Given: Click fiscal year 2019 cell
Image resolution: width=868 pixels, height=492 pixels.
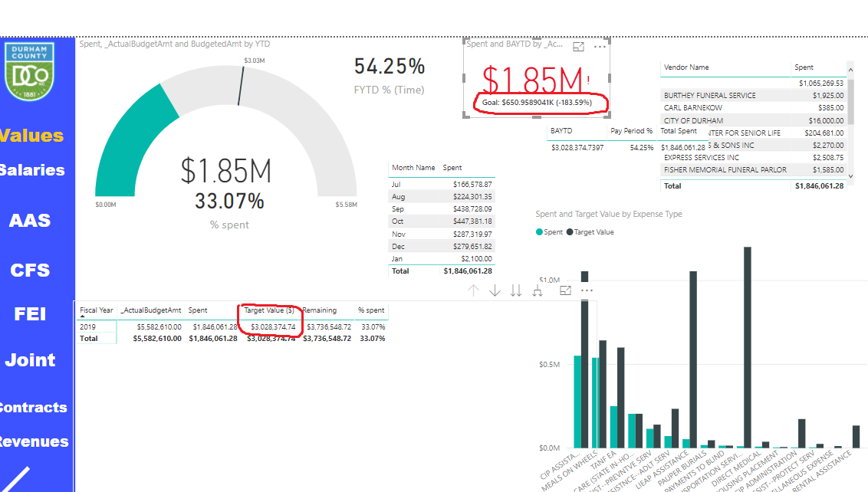Looking at the screenshot, I should [88, 327].
